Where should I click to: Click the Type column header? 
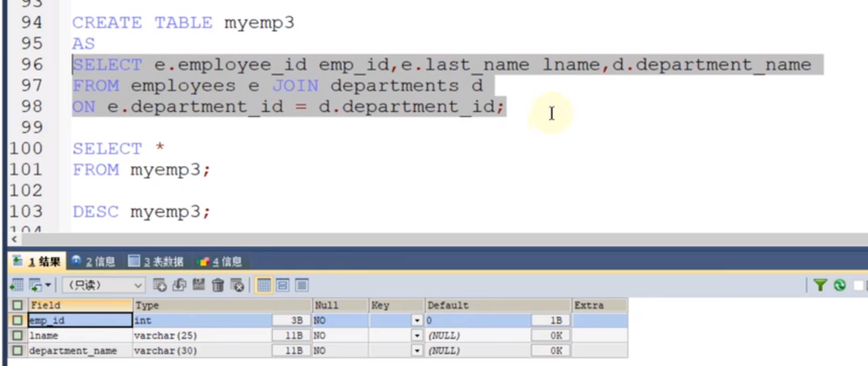coord(222,305)
